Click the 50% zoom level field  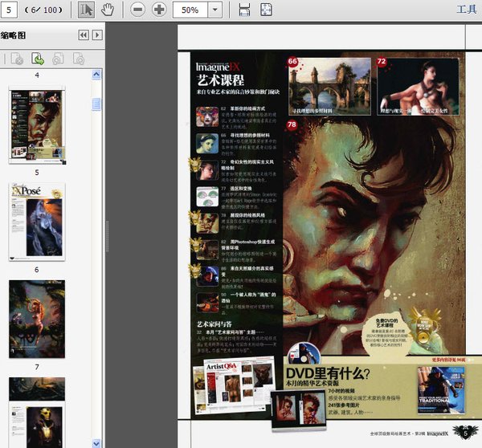(190, 10)
